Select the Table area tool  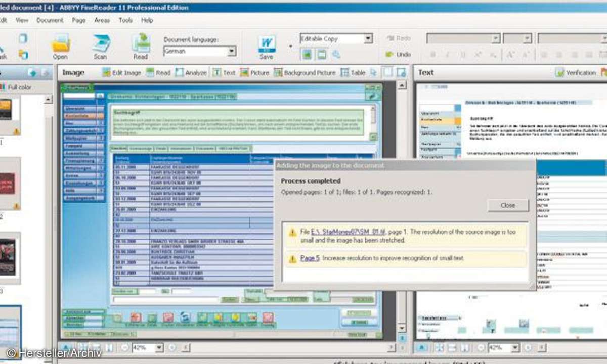point(353,73)
